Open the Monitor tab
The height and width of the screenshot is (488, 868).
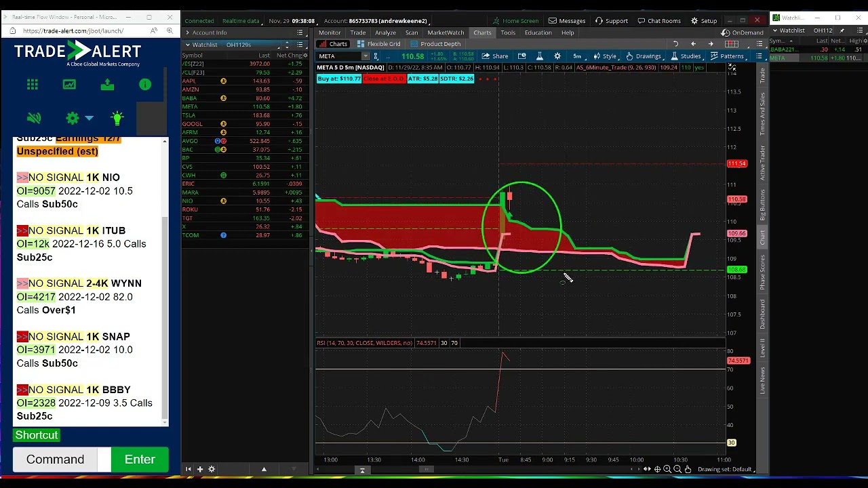pos(330,33)
